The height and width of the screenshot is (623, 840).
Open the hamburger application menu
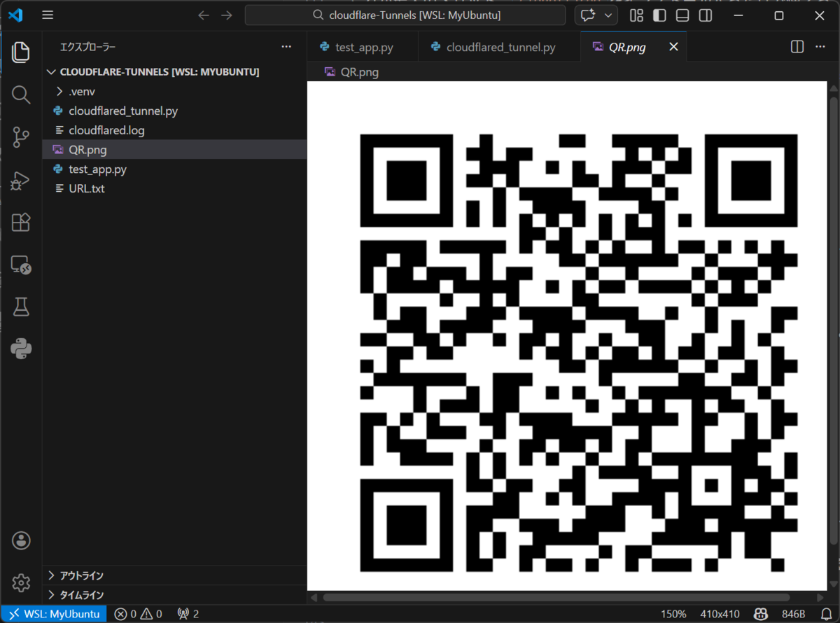pos(48,15)
